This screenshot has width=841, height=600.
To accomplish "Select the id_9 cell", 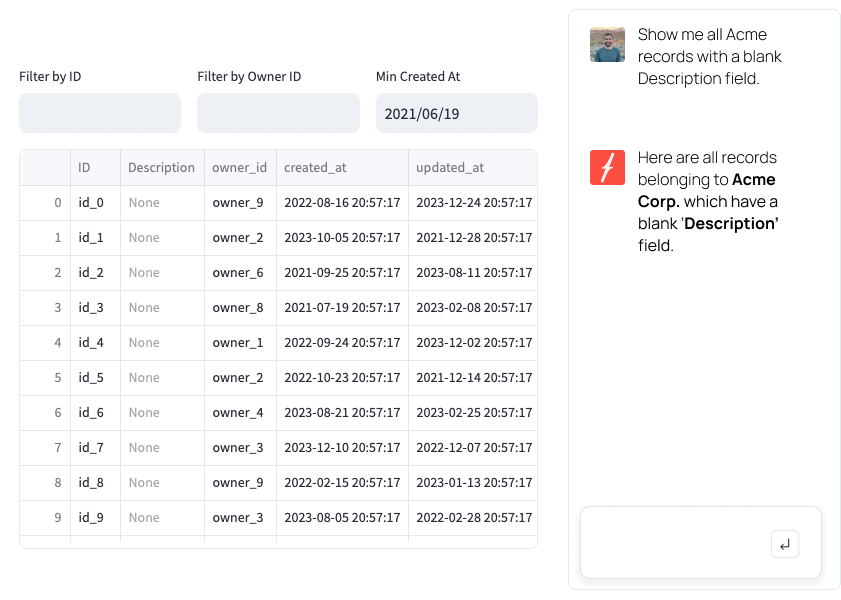I will point(91,518).
